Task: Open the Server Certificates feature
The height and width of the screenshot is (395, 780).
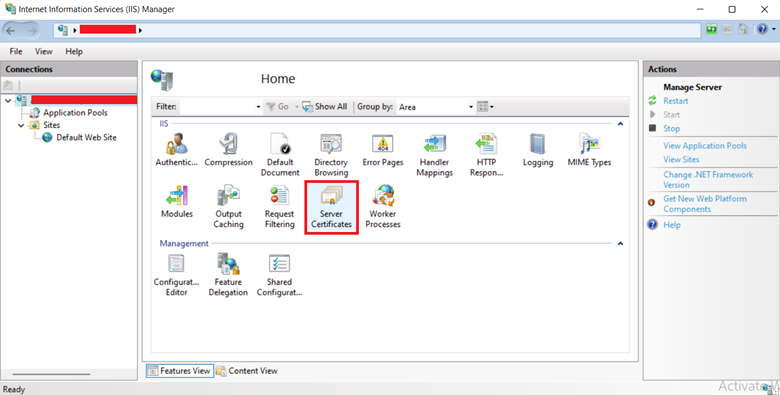Action: pos(331,207)
